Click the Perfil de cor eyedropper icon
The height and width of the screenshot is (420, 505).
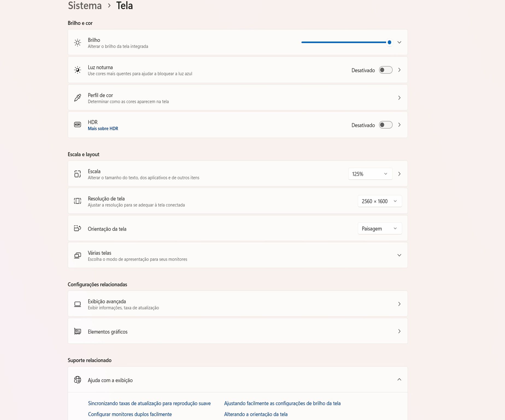pos(78,98)
